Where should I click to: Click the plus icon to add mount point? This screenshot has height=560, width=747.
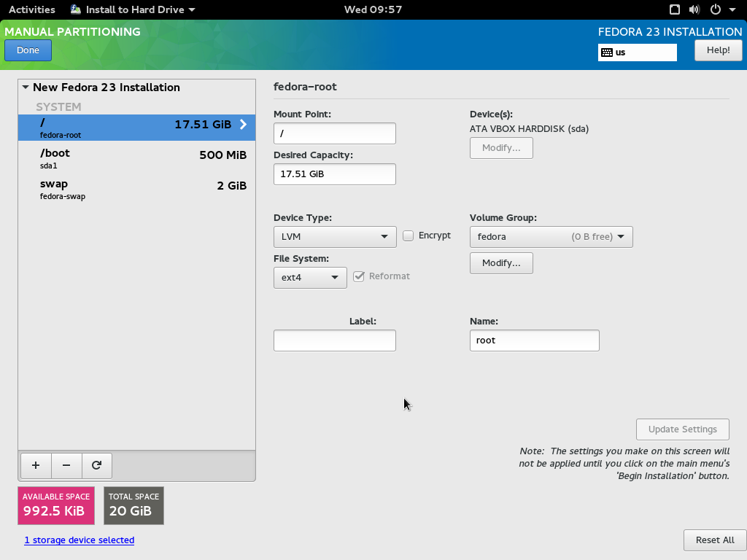pyautogui.click(x=36, y=465)
